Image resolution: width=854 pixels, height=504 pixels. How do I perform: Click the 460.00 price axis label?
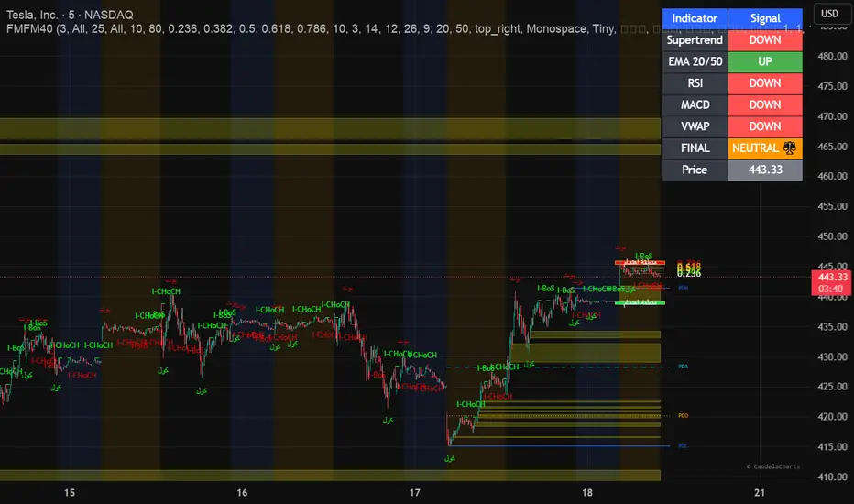(832, 176)
